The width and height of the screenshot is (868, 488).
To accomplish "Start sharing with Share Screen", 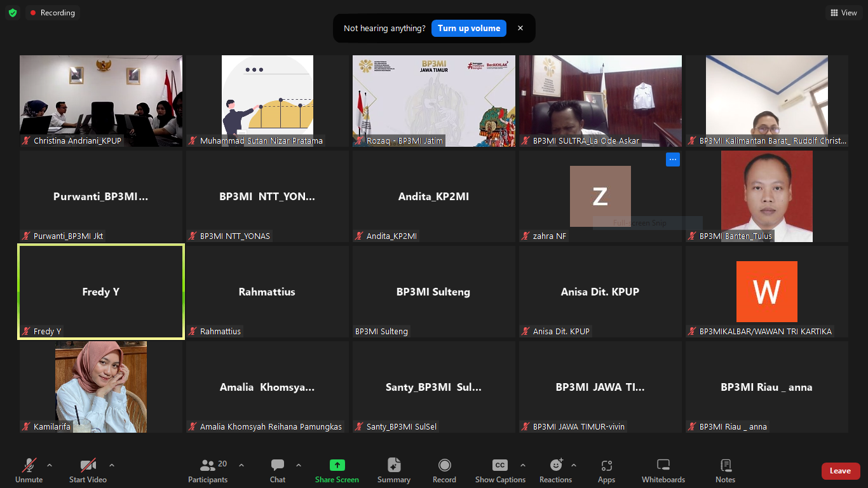I will [x=337, y=471].
